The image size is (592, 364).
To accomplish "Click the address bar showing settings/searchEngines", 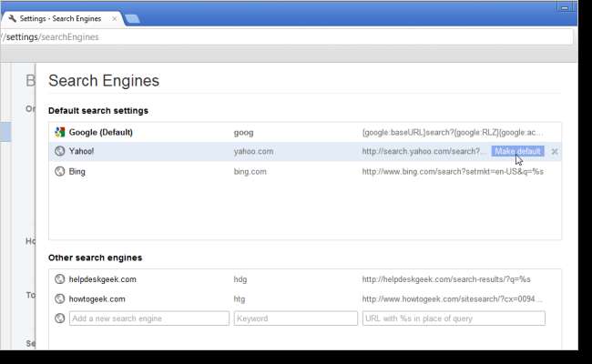I will (x=287, y=37).
